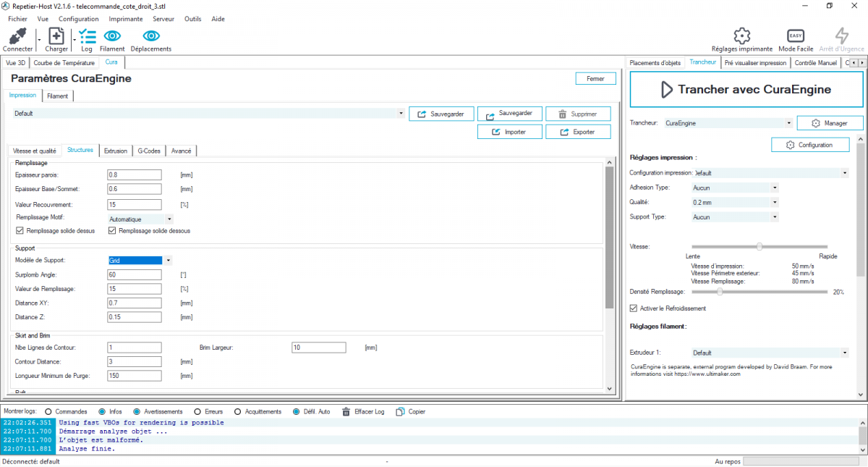Click Copier log icon
868x467 pixels.
pyautogui.click(x=400, y=411)
